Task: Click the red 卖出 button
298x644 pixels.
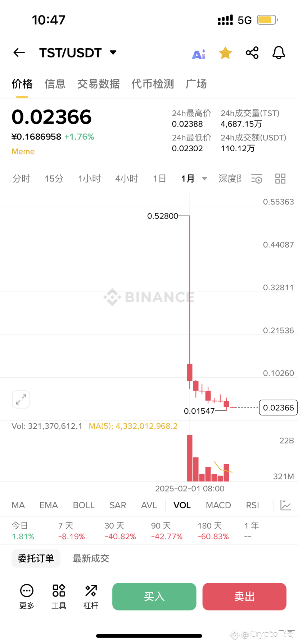Action: pos(244,597)
